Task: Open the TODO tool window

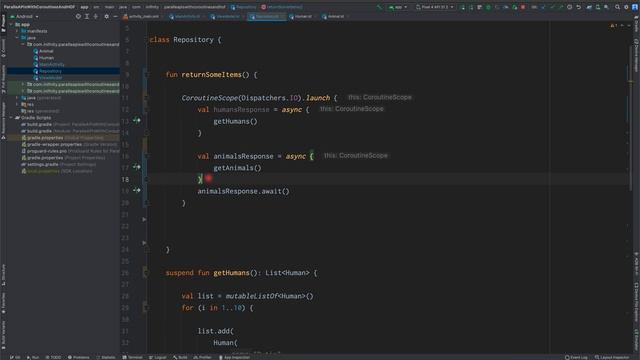Action: click(x=53, y=357)
